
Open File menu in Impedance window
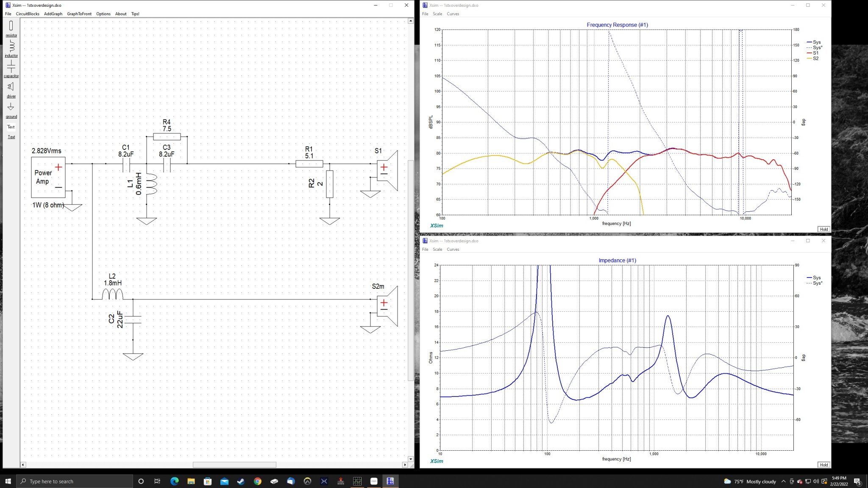(425, 250)
